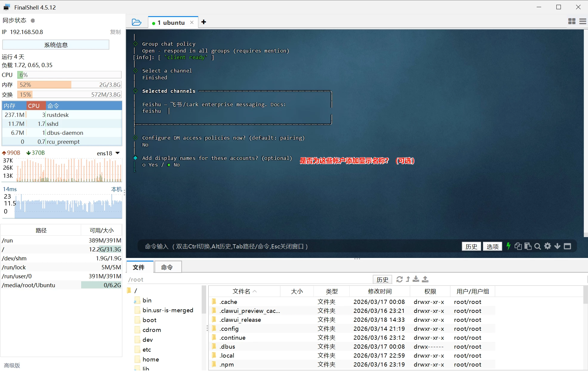The height and width of the screenshot is (371, 588).
Task: Click the 系统信息 button
Action: point(56,45)
